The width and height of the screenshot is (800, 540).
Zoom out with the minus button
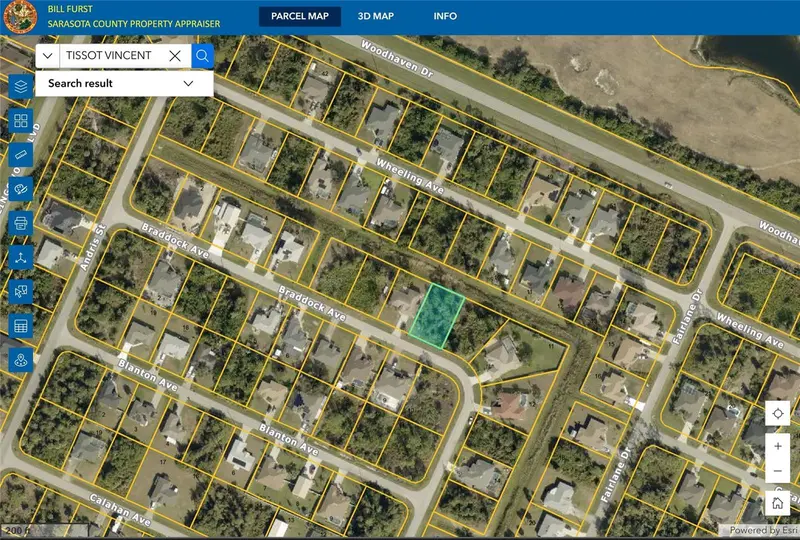pyautogui.click(x=778, y=471)
